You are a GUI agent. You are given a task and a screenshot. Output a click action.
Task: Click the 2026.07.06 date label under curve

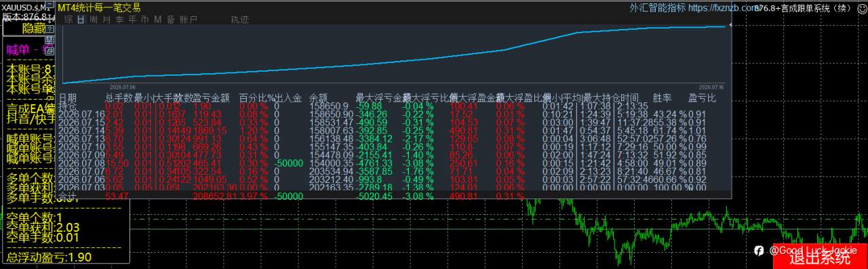pos(123,87)
